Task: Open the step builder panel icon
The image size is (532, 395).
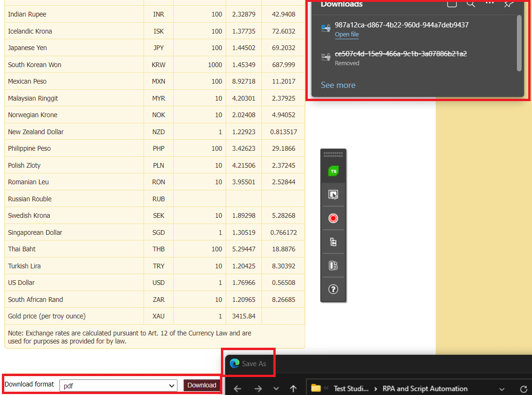Action: [333, 265]
